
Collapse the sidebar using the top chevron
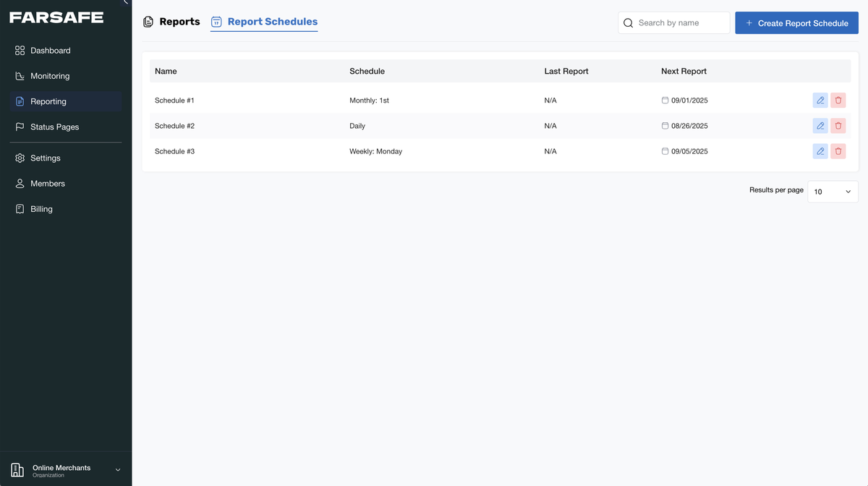click(x=126, y=2)
